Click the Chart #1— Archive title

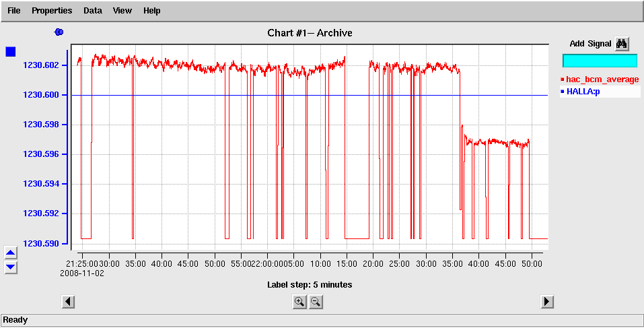(x=310, y=33)
